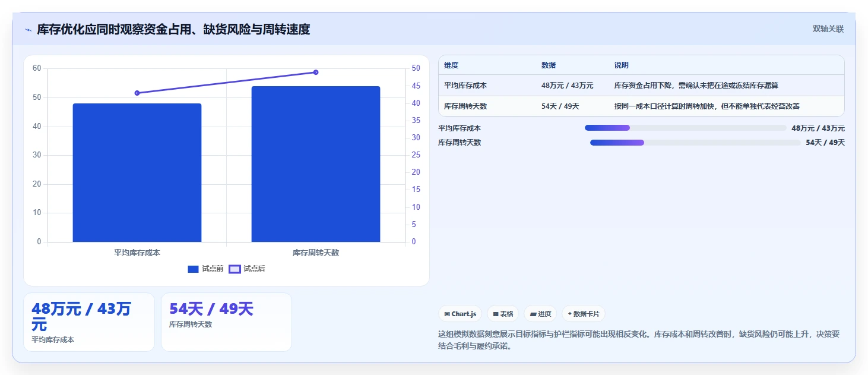Click the 库存资金占用下降 description cell
Image resolution: width=868 pixels, height=375 pixels.
(696, 86)
